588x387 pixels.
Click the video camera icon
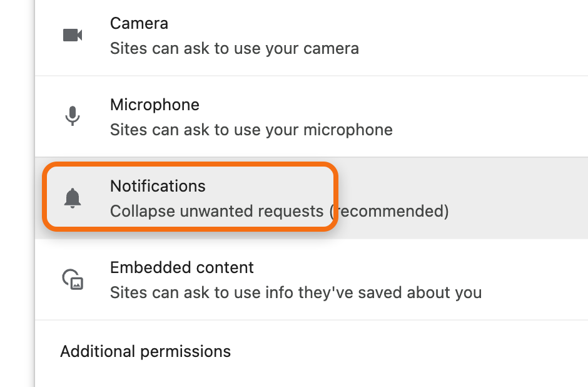(73, 35)
